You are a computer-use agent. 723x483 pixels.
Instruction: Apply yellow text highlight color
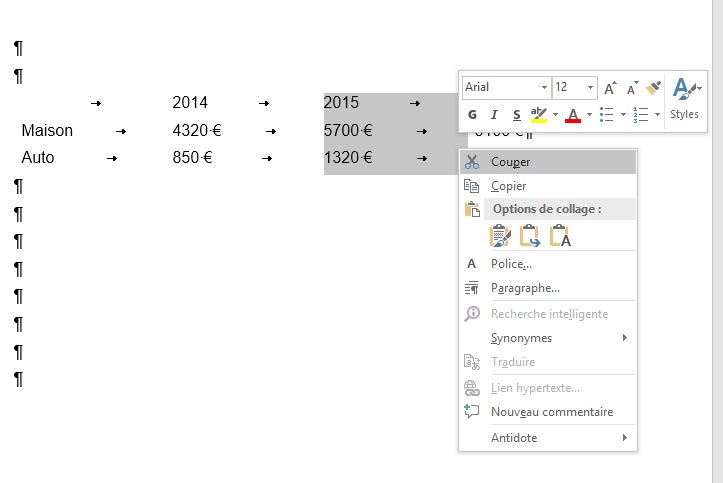(539, 114)
